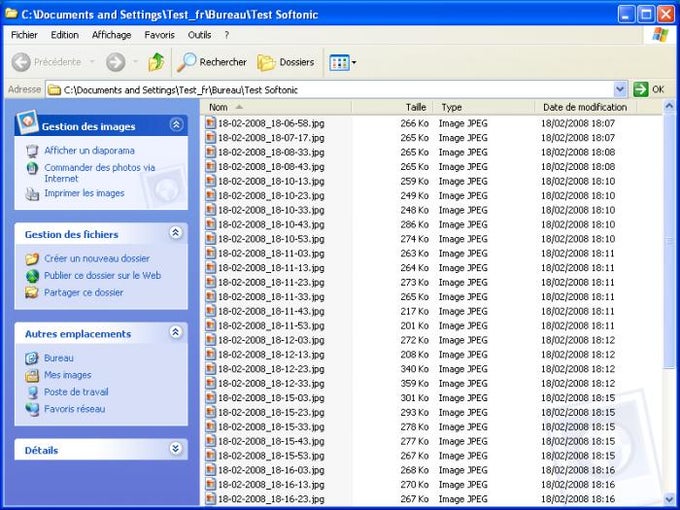Viewport: 680px width, 510px height.
Task: Open the Fichier menu
Action: tap(24, 35)
